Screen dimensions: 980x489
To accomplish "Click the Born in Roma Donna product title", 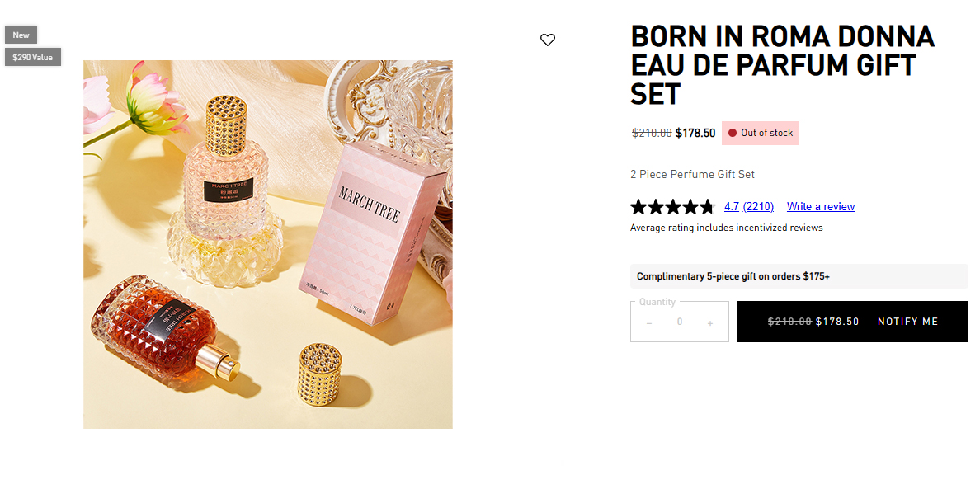I will (x=782, y=65).
